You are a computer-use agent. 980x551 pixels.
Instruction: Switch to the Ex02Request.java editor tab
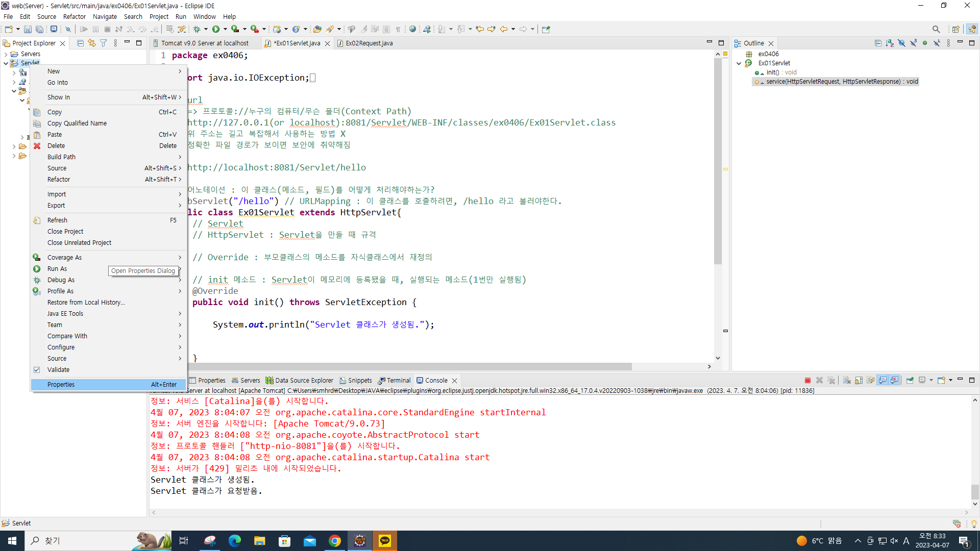[x=369, y=43]
